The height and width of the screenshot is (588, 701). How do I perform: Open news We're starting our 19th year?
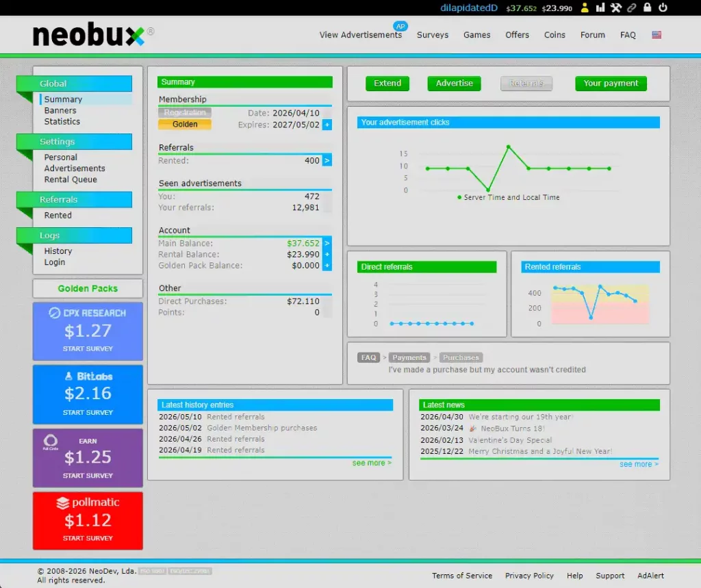tap(521, 417)
